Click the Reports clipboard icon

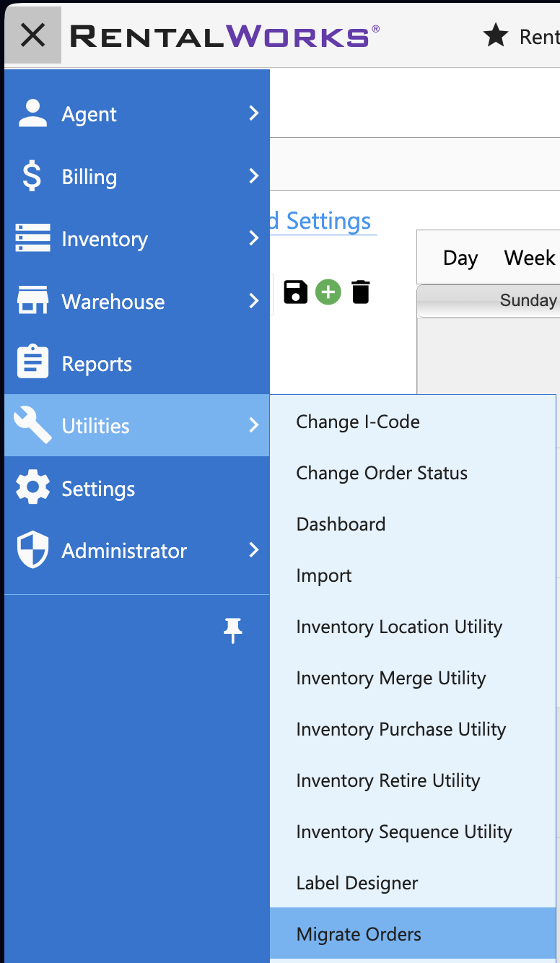pos(32,363)
